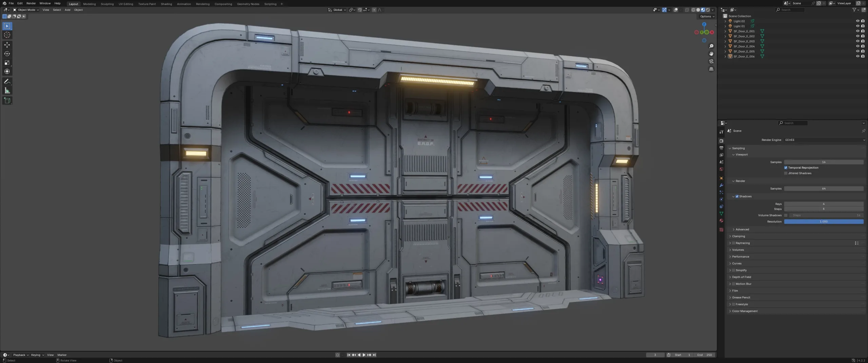Click the Options button in viewport header
This screenshot has height=363, width=868.
[706, 16]
